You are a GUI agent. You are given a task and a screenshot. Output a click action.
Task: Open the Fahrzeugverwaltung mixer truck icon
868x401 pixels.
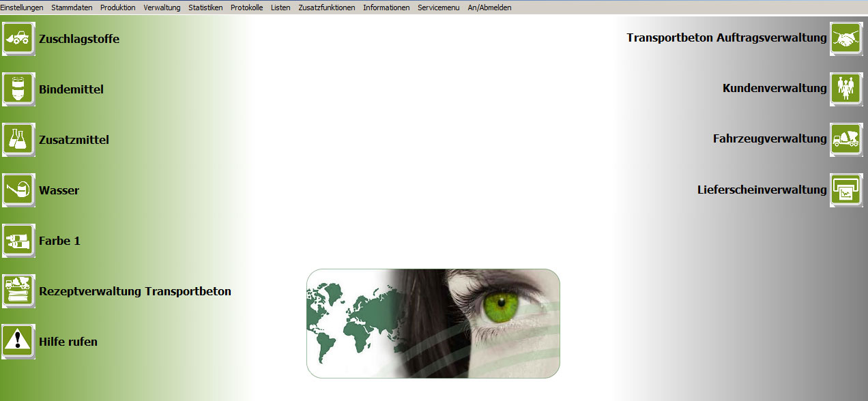[846, 140]
